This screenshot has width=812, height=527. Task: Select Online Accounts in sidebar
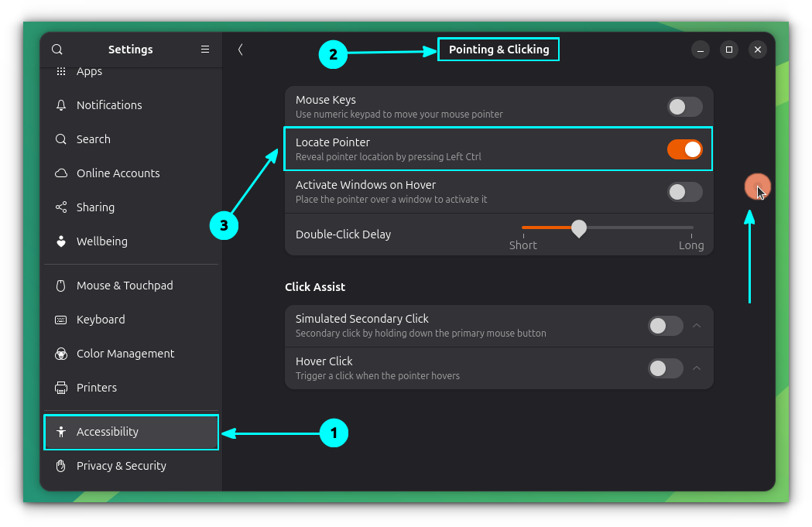coord(118,173)
